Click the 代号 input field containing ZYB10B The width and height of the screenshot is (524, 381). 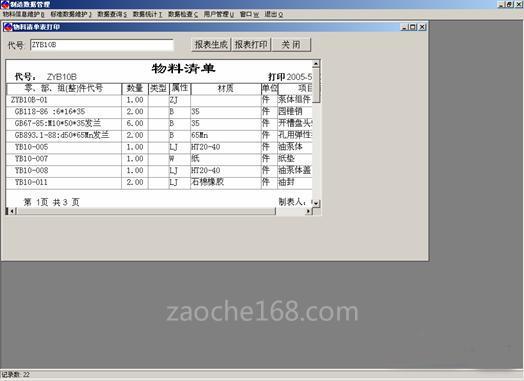[102, 45]
